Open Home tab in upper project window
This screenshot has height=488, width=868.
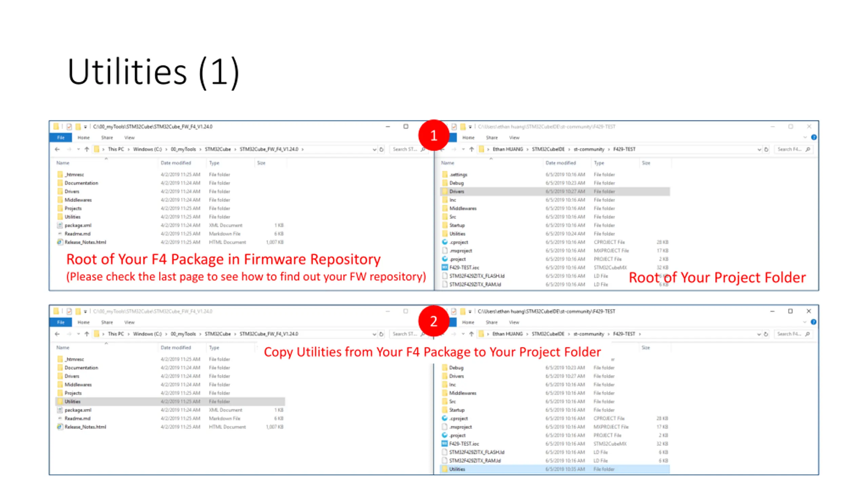[x=468, y=138]
